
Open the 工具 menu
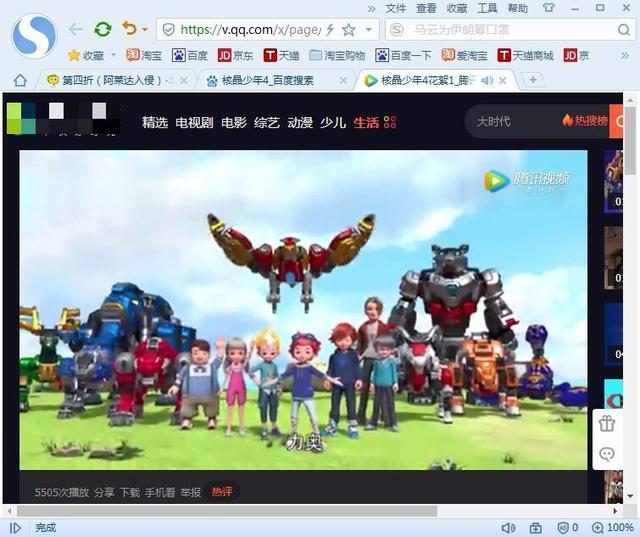[x=487, y=8]
